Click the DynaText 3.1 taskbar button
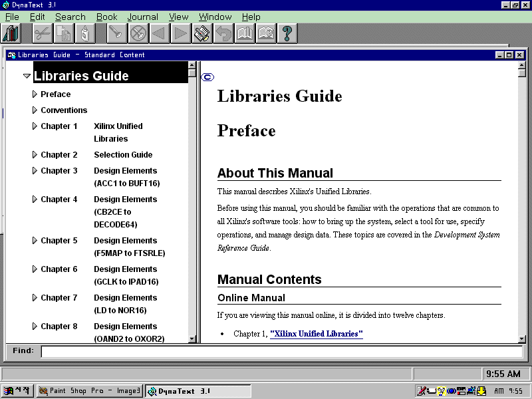Viewport: 532px width, 399px height. click(198, 391)
